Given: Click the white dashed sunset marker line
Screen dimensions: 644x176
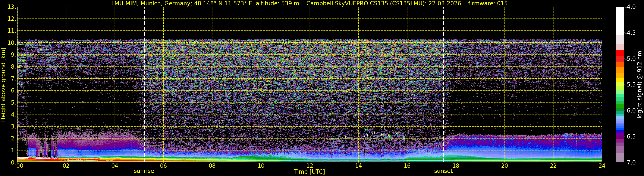Looking at the screenshot, I should point(443,85).
